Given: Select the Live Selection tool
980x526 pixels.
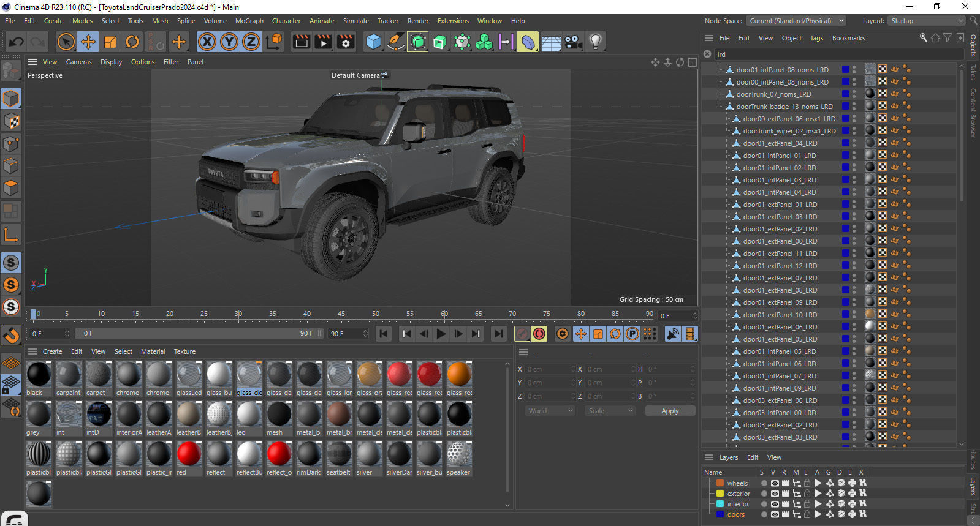Looking at the screenshot, I should pos(66,42).
